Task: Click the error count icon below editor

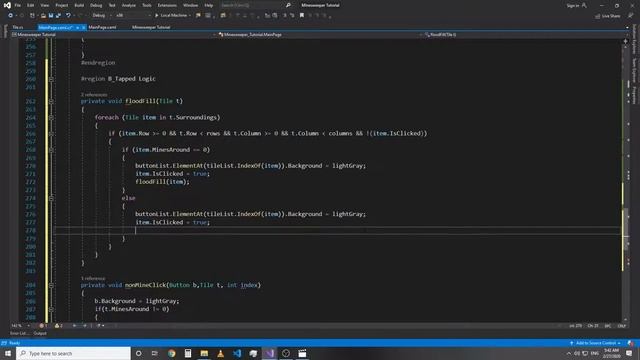Action: tap(41, 326)
